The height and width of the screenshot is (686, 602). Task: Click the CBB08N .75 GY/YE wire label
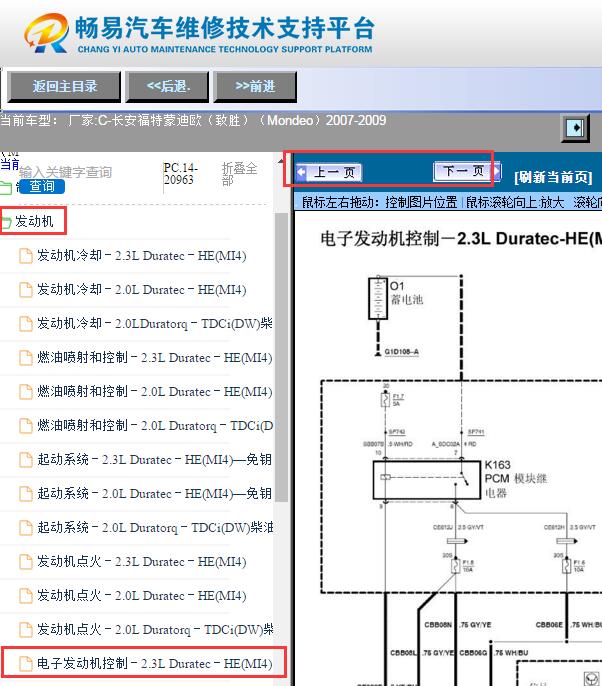click(458, 625)
